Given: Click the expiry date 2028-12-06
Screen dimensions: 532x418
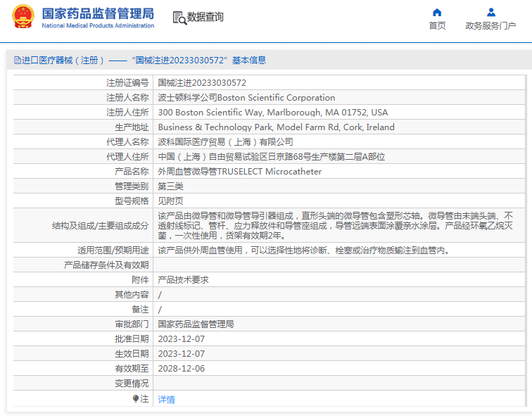Looking at the screenshot, I should coord(181,369).
